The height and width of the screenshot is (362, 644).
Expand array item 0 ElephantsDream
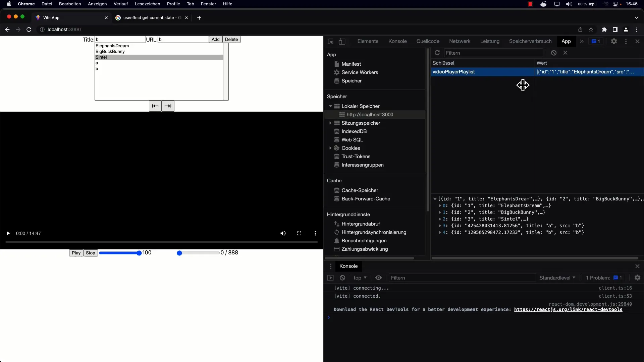(440, 206)
